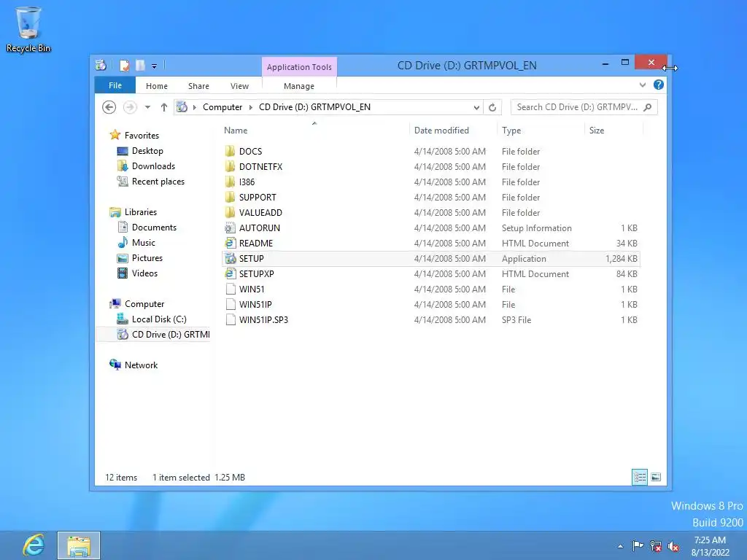Select the DOTNETFX folder
Screen dimensions: 747x560
(430, 167)
